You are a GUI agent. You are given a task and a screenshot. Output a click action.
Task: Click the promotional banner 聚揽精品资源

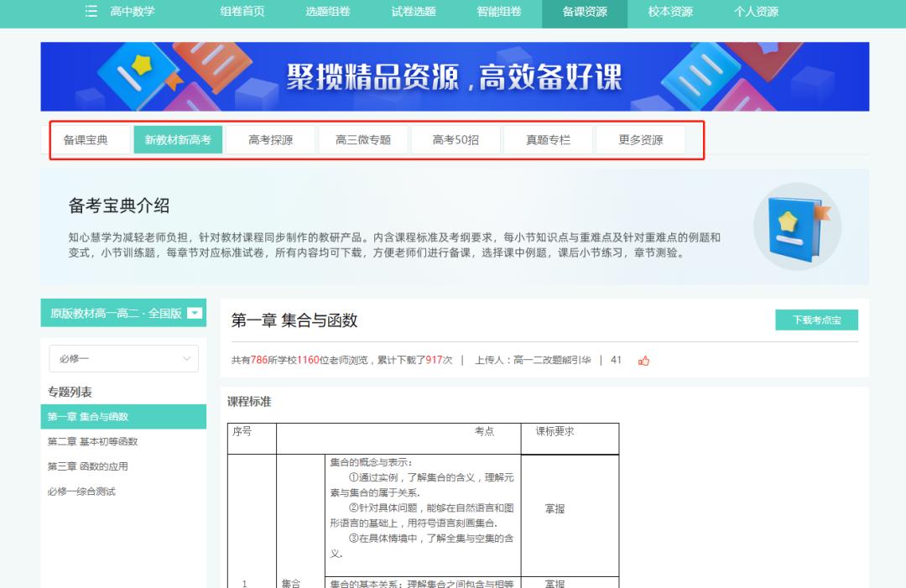pyautogui.click(x=453, y=76)
